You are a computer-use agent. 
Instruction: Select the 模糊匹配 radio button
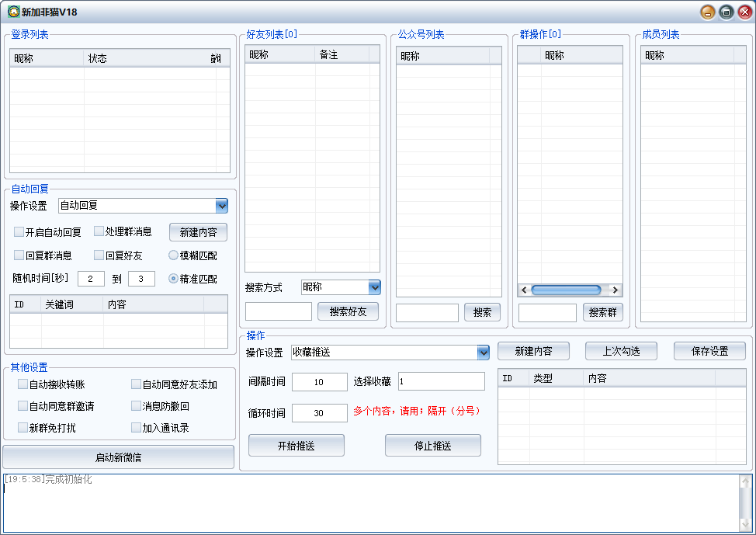tap(174, 255)
